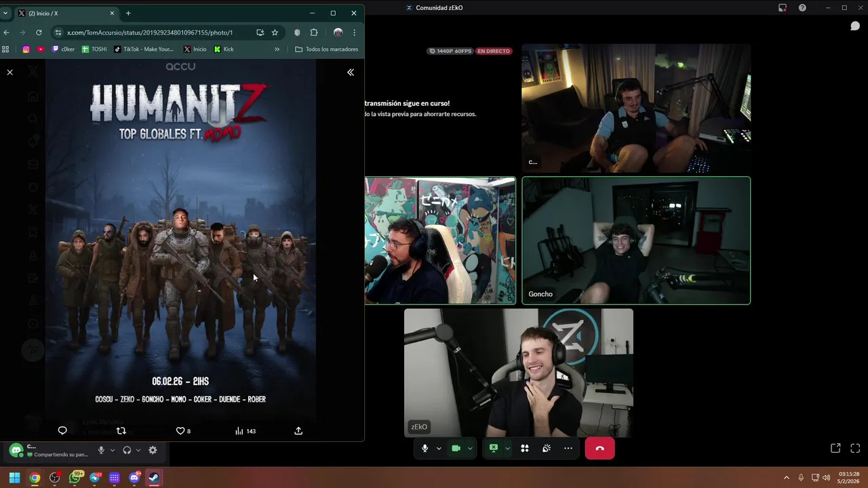Image resolution: width=868 pixels, height=488 pixels.
Task: Show Discord call chat bubble
Action: pyautogui.click(x=855, y=26)
